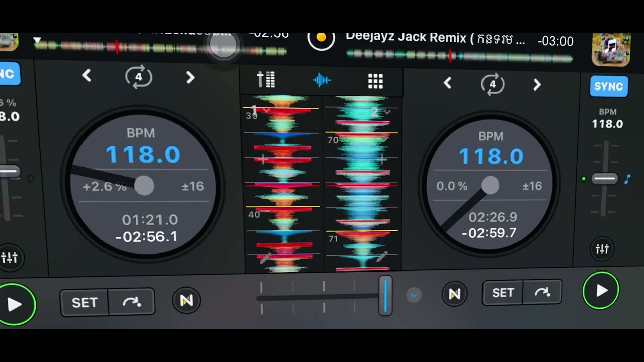The image size is (644, 362).
Task: Click right deck remaining time -02:59.7
Action: (x=489, y=233)
